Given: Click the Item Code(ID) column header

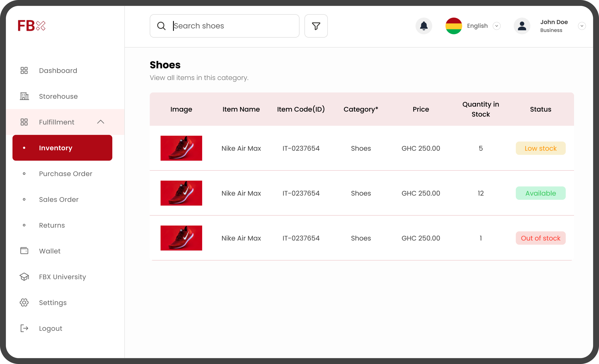Looking at the screenshot, I should (301, 109).
